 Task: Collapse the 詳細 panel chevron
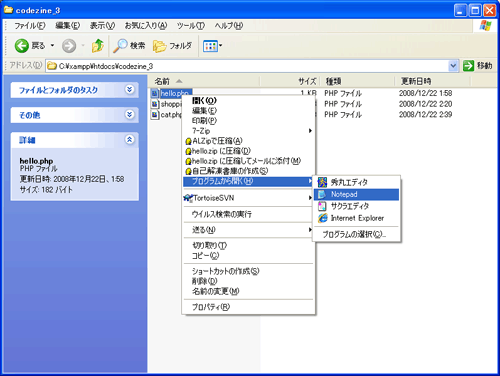coord(130,139)
